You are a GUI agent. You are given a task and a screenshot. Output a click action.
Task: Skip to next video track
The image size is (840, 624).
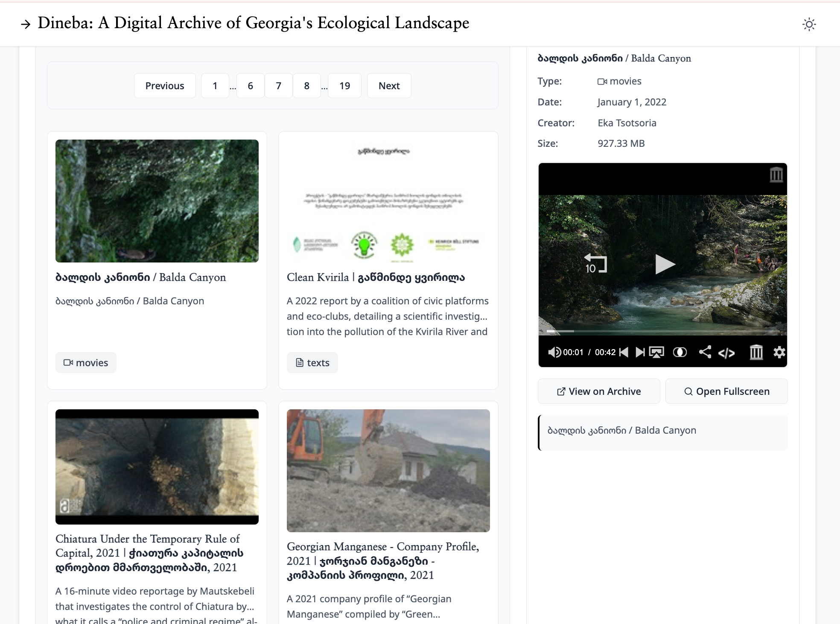click(x=640, y=352)
